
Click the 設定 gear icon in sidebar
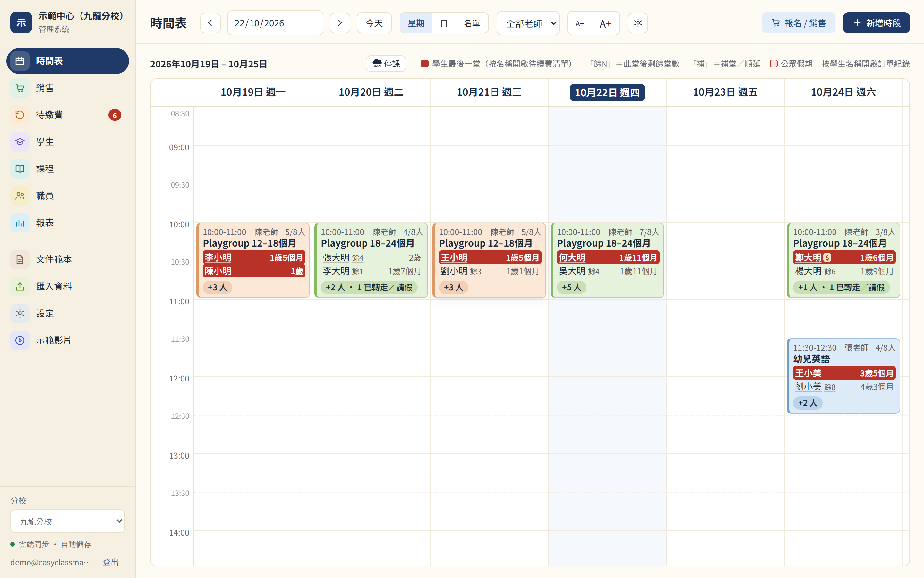tap(20, 313)
